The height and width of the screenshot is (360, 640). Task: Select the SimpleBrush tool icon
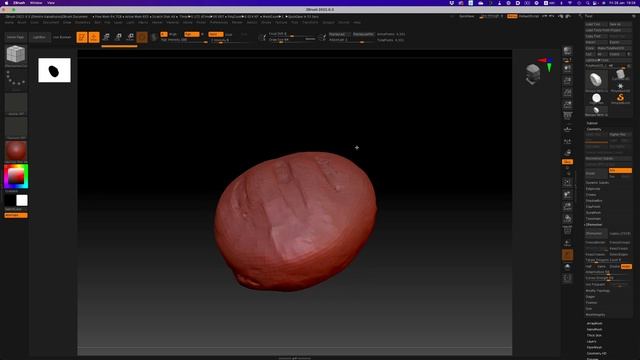pos(620,98)
